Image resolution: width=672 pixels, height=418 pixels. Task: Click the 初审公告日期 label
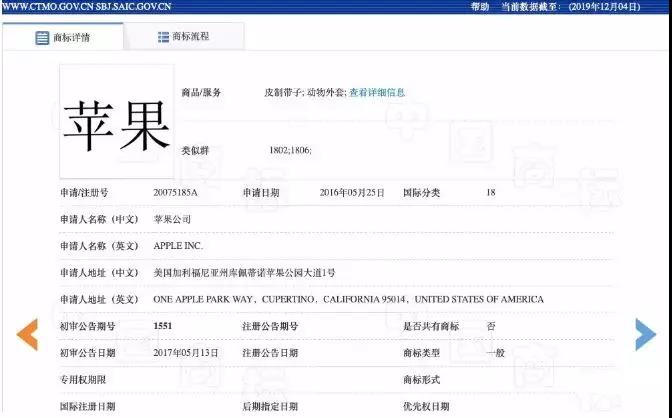tap(87, 353)
